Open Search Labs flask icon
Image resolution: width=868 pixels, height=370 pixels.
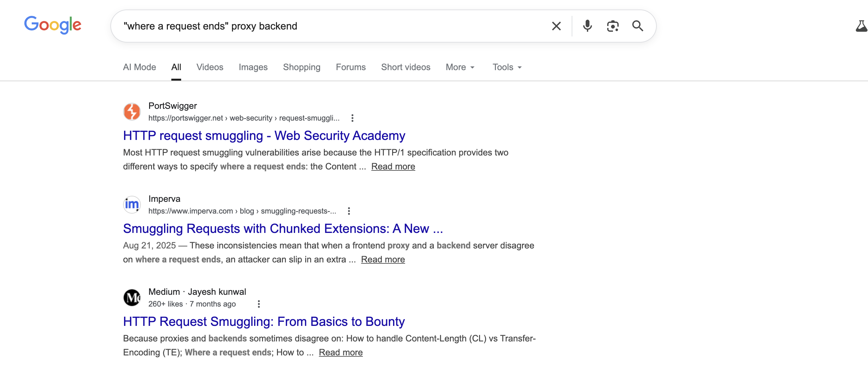click(x=861, y=26)
